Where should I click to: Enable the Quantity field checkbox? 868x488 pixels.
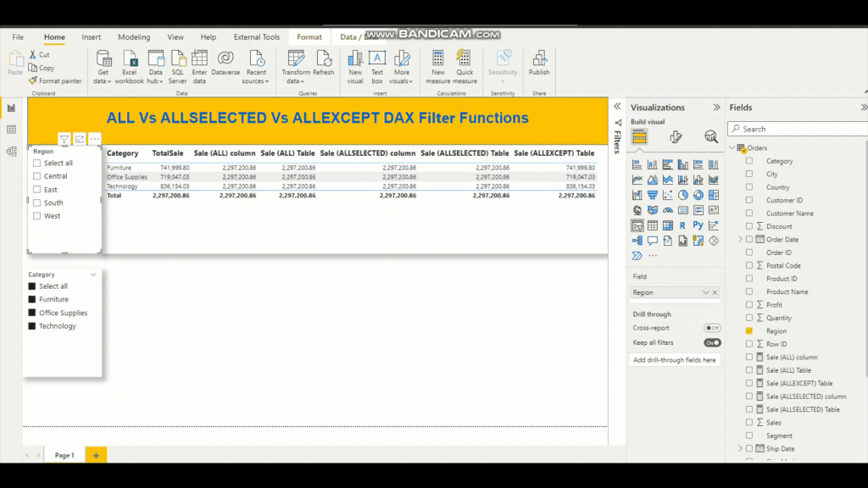click(748, 318)
